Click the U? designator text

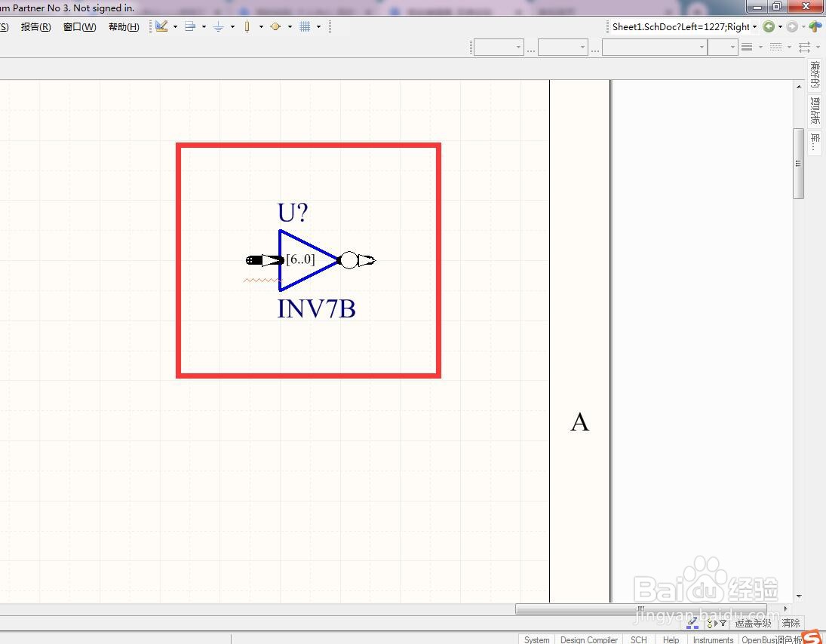pyautogui.click(x=293, y=213)
